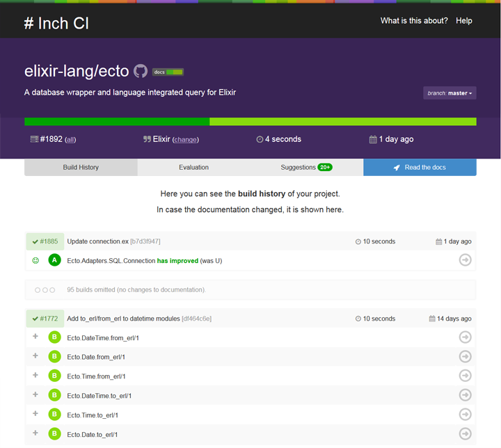Click the (change) language link

pos(186,140)
